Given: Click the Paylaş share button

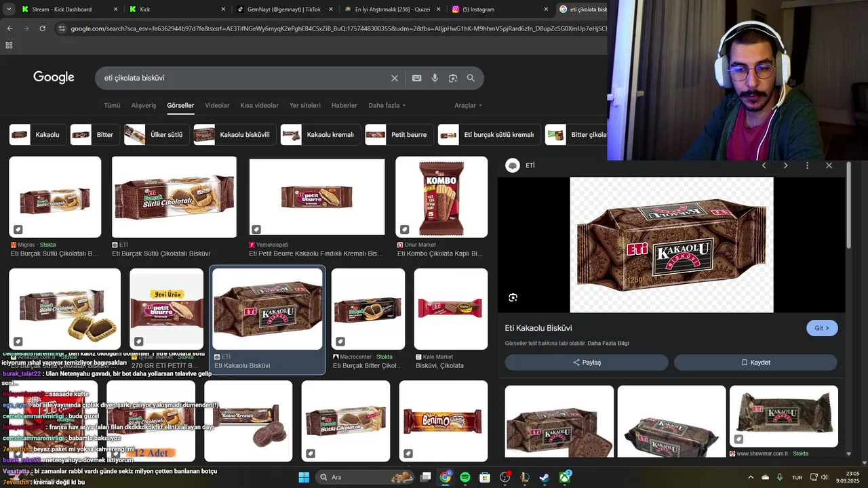Looking at the screenshot, I should [x=587, y=363].
